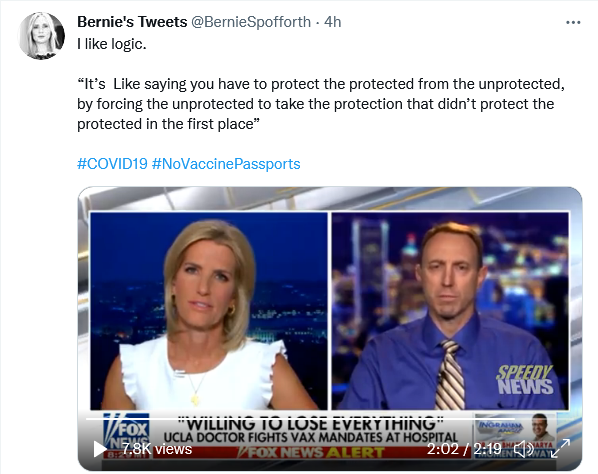Open the #NoVaccinePassports hashtag
The height and width of the screenshot is (474, 598).
tap(226, 164)
